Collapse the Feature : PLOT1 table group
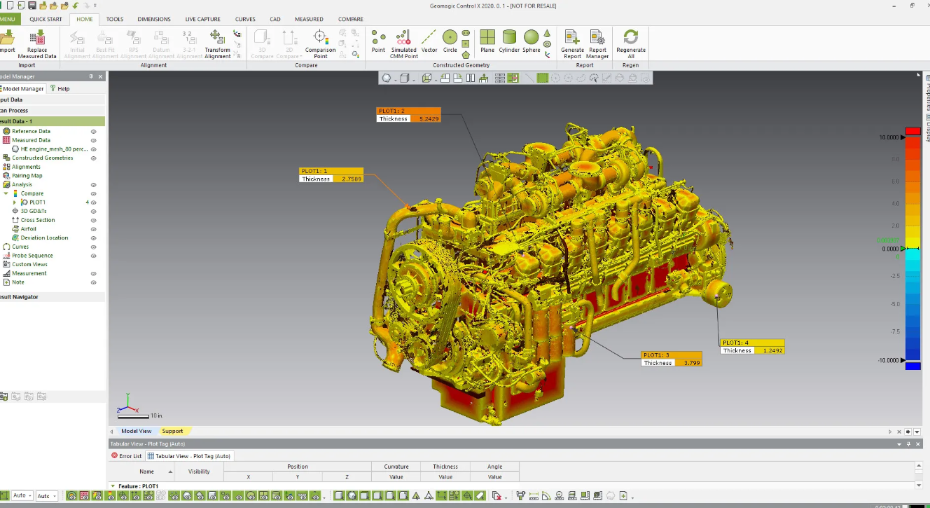This screenshot has width=930, height=508. [112, 486]
